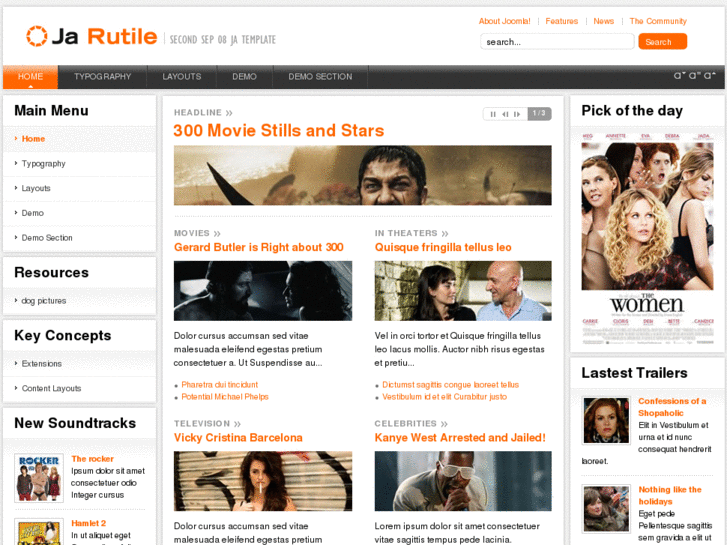
Task: Click the orange Search button
Action: [x=662, y=42]
